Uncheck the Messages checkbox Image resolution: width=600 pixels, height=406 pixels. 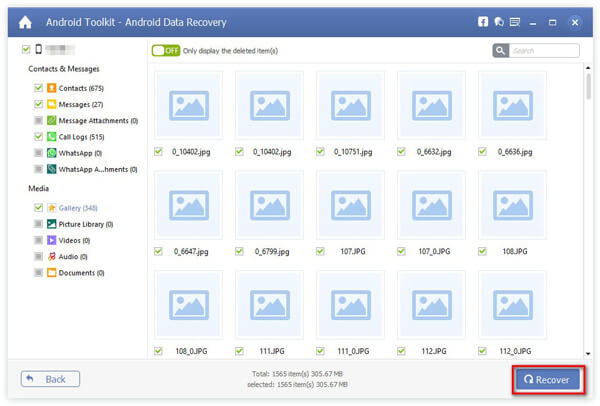coord(38,104)
